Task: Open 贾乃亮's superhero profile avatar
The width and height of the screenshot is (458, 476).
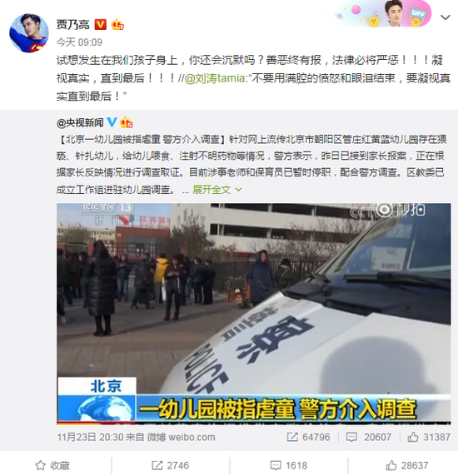Action: click(29, 32)
